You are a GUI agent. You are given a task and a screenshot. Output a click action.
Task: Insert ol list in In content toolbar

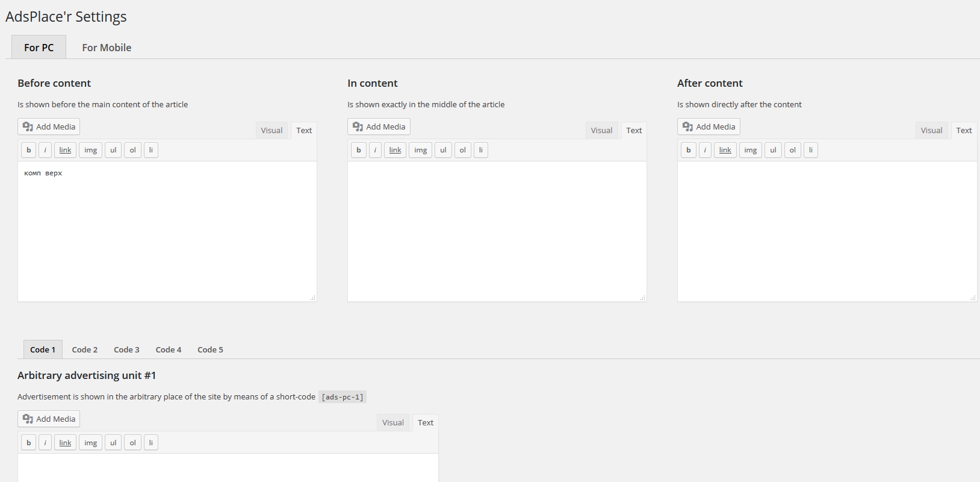(x=462, y=150)
